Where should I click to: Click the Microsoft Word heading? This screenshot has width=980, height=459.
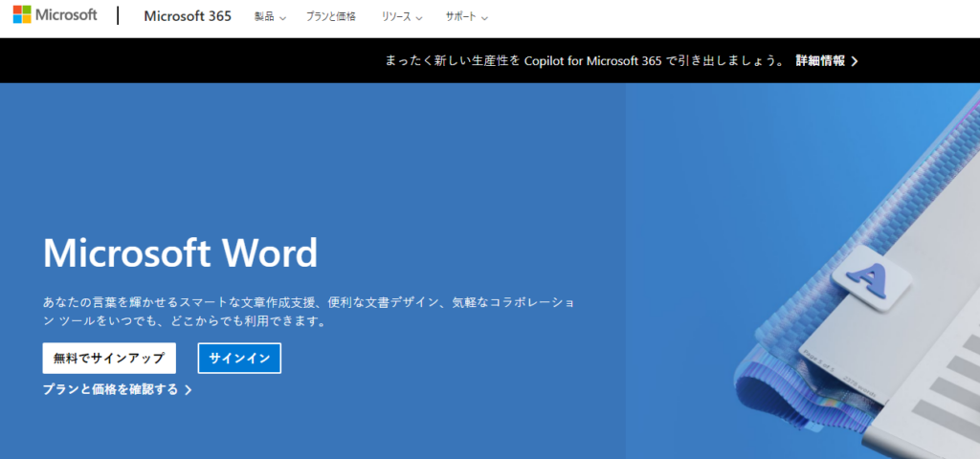[180, 252]
